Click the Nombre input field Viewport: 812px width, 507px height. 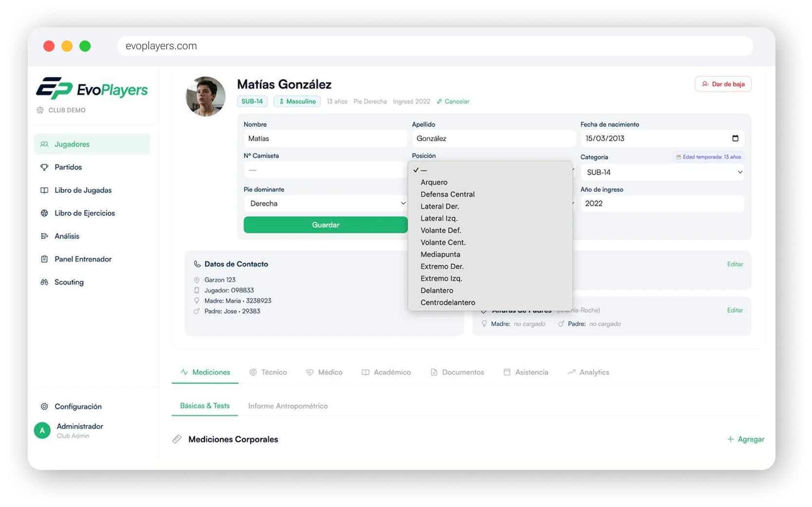pyautogui.click(x=325, y=138)
